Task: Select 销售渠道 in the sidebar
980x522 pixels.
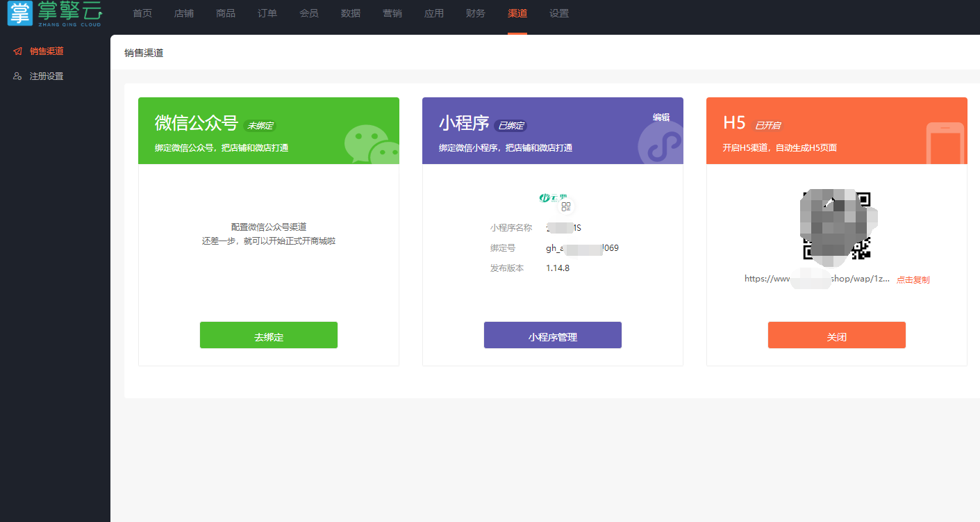Action: click(47, 51)
